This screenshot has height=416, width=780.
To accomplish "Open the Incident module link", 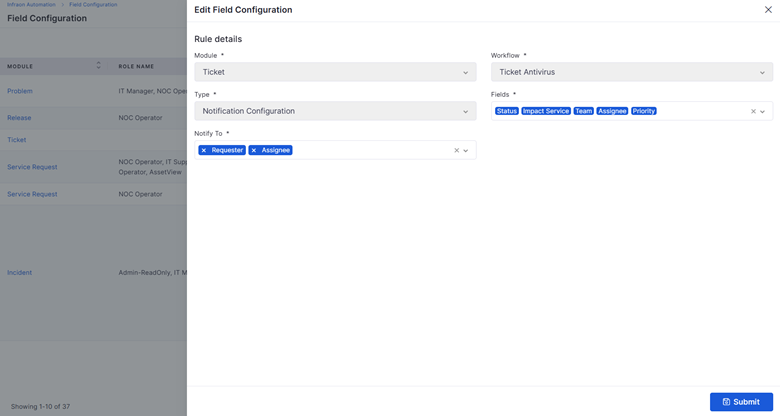I will (x=20, y=272).
